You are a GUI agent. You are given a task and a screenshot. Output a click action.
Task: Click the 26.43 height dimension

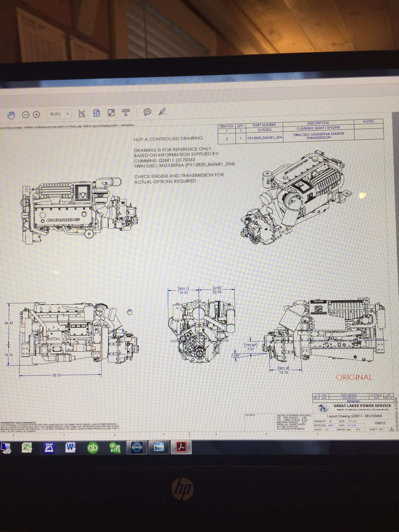(9, 323)
